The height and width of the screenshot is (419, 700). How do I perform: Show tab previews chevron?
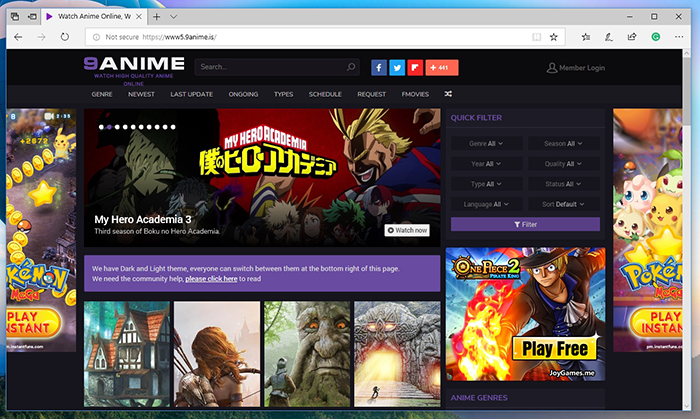tap(174, 17)
